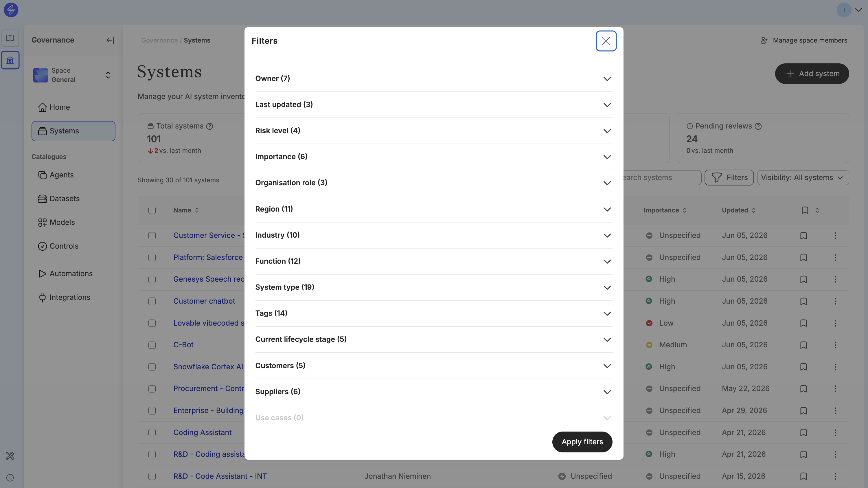Open Manage space members
Image resolution: width=868 pixels, height=488 pixels.
click(804, 41)
